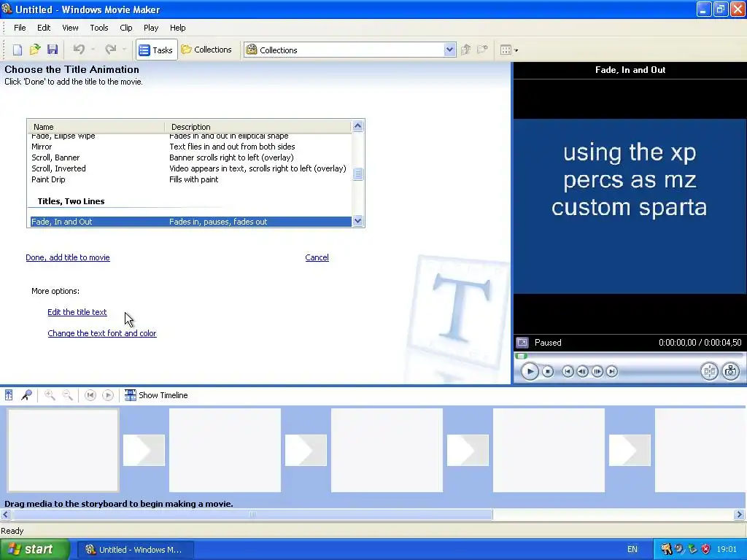Play the preview in the monitor

coord(530,371)
